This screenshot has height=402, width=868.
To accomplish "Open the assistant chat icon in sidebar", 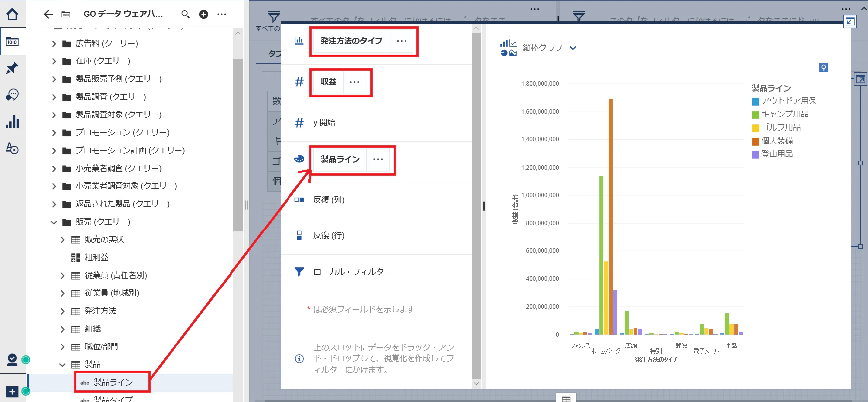I will [12, 95].
